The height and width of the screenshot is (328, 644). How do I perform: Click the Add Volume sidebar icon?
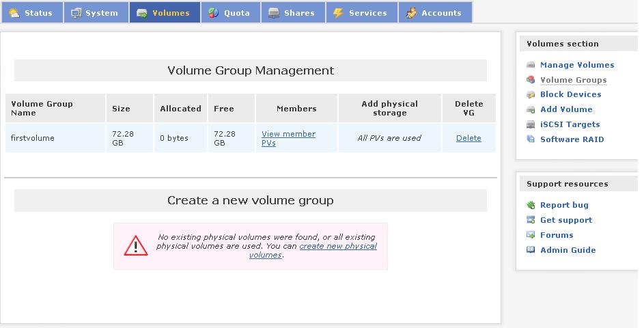(531, 109)
